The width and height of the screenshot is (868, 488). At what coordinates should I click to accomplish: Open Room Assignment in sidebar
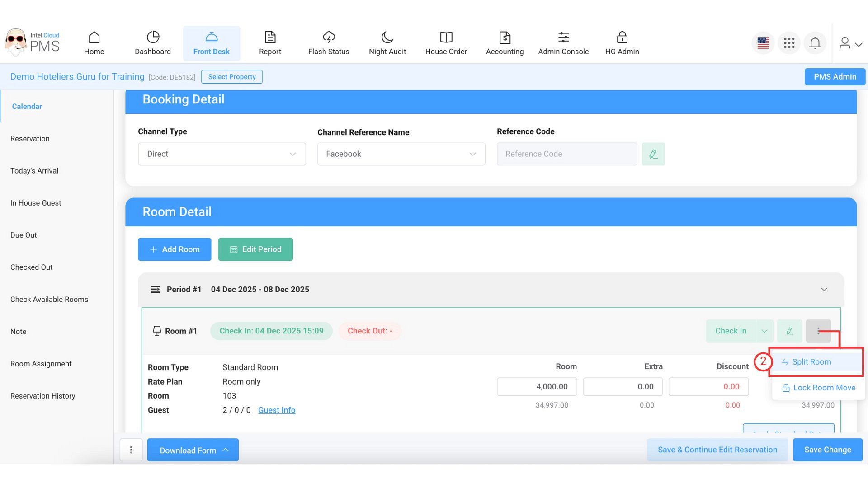click(41, 364)
